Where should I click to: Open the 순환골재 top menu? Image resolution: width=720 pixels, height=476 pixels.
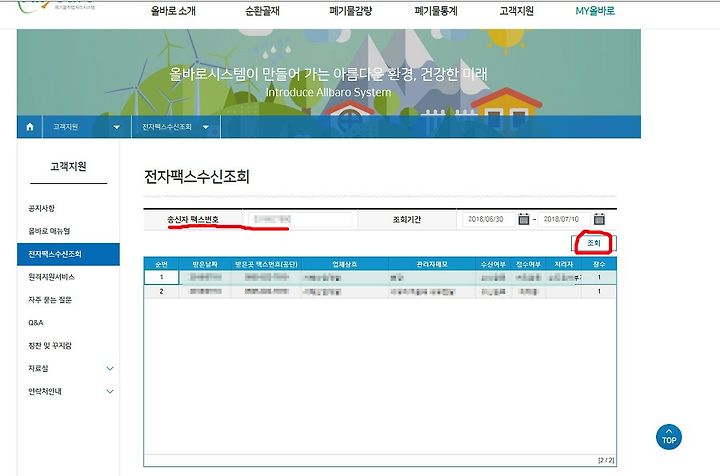[262, 11]
